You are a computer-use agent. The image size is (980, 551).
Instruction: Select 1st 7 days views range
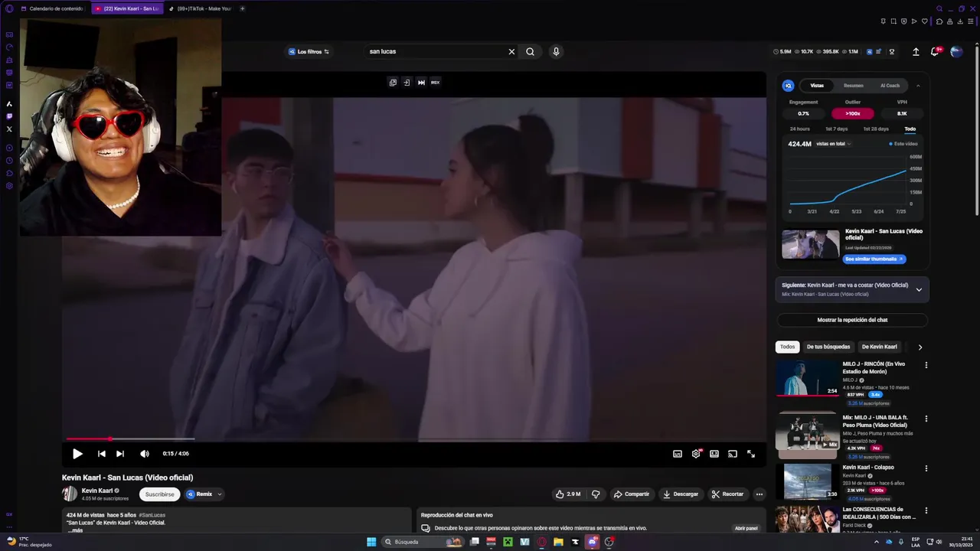click(x=836, y=129)
